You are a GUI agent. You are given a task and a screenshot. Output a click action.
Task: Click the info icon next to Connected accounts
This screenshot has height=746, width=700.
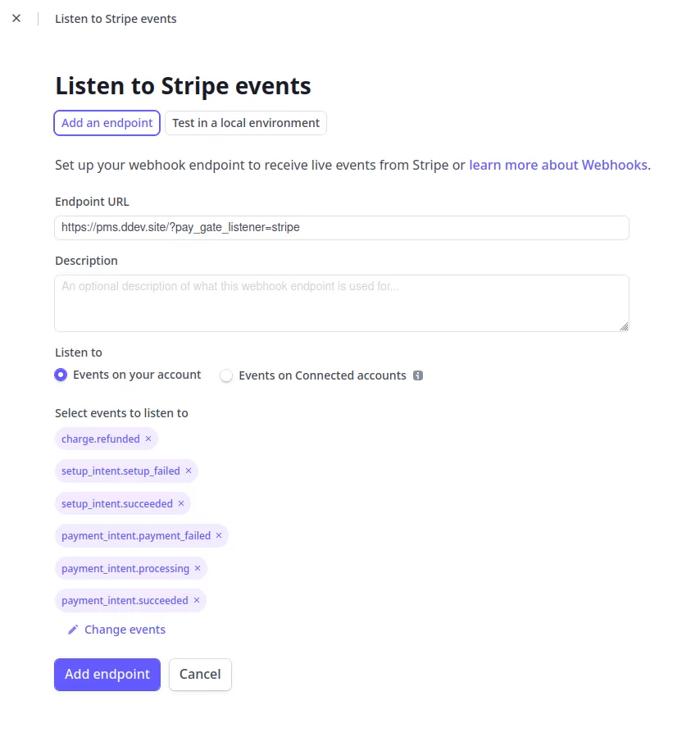click(x=417, y=375)
